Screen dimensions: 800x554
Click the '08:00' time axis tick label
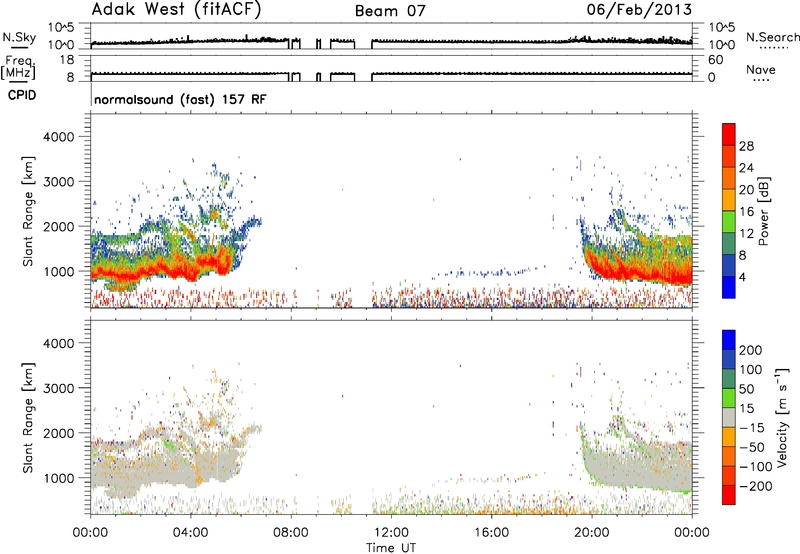[291, 533]
